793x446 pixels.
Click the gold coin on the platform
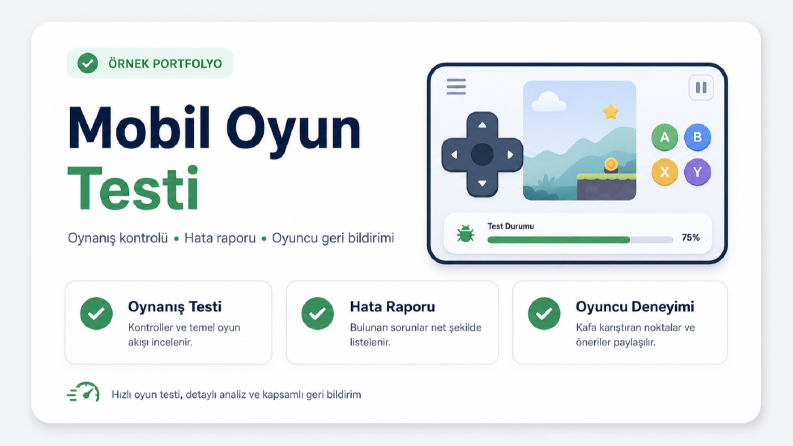pyautogui.click(x=611, y=164)
